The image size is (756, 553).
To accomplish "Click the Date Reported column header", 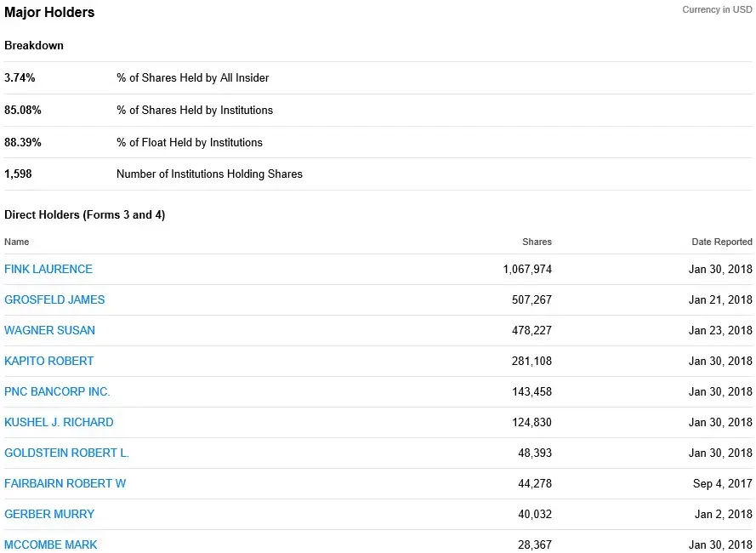I will pos(721,242).
